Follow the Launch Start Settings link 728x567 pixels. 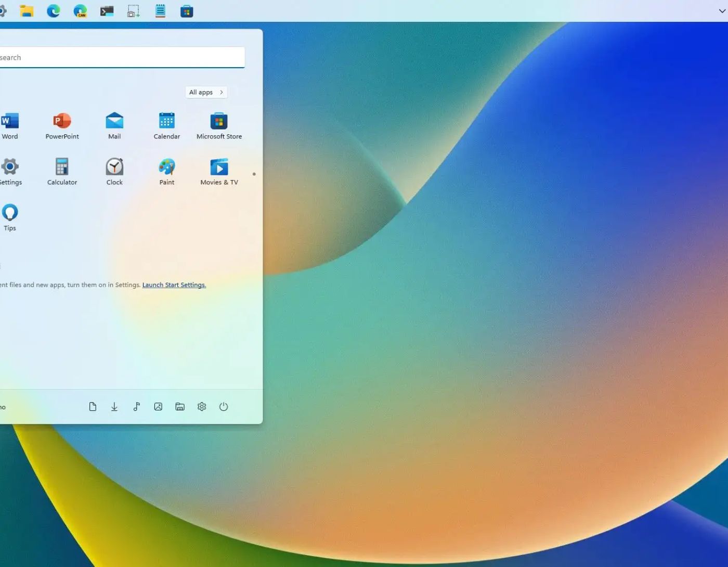(x=174, y=285)
